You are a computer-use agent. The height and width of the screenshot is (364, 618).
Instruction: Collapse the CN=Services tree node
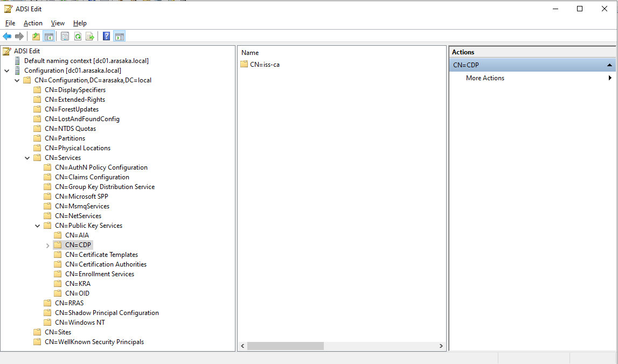[27, 158]
